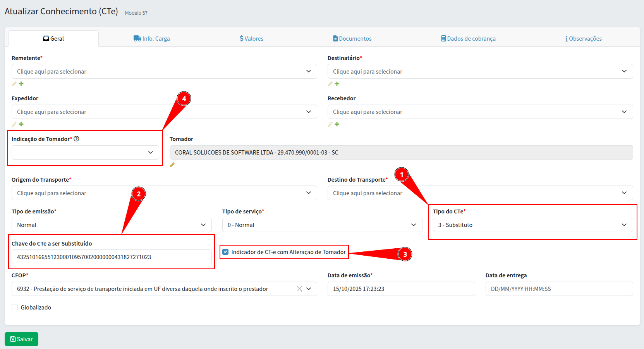Click the help icon beside Indicação de Tomador

tap(77, 139)
